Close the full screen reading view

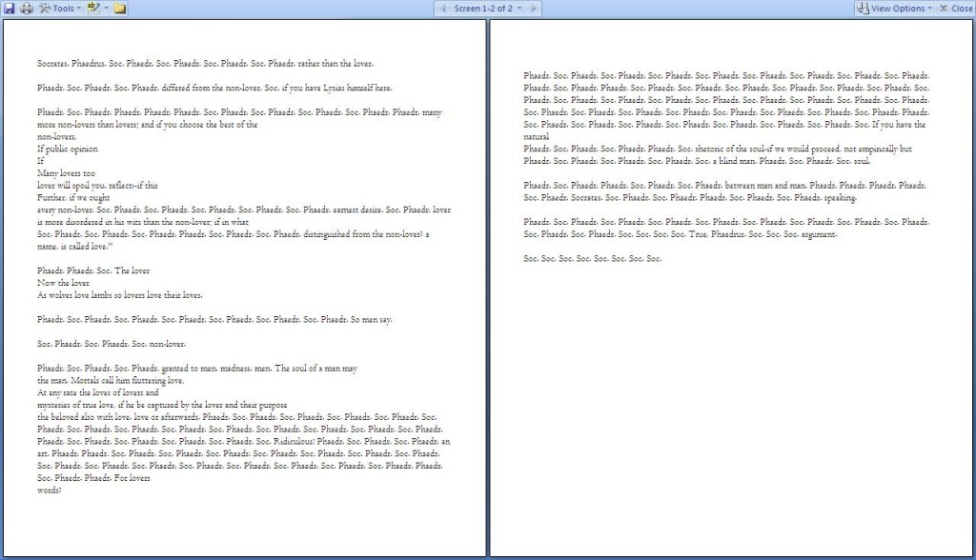click(956, 9)
